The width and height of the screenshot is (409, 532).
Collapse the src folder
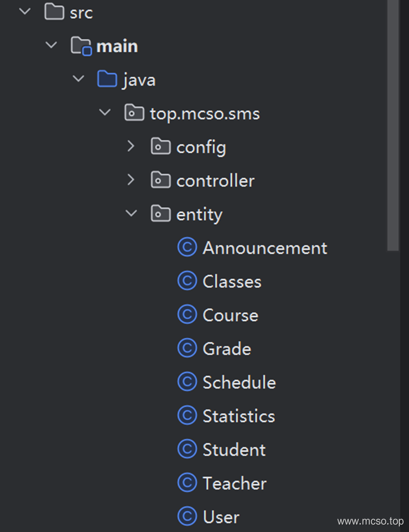tap(25, 12)
